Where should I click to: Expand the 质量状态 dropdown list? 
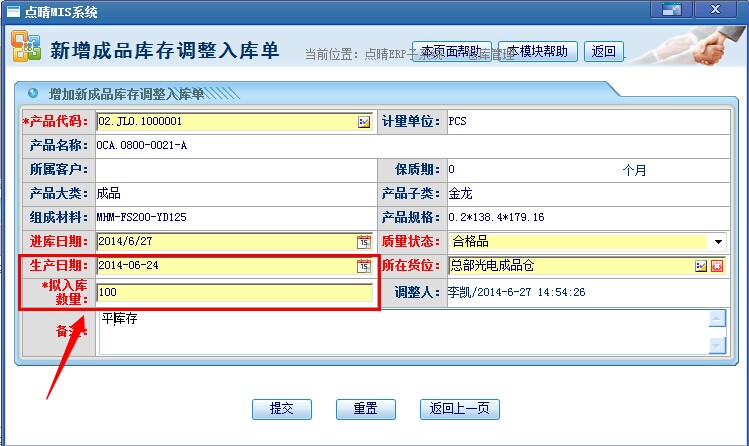coord(717,242)
